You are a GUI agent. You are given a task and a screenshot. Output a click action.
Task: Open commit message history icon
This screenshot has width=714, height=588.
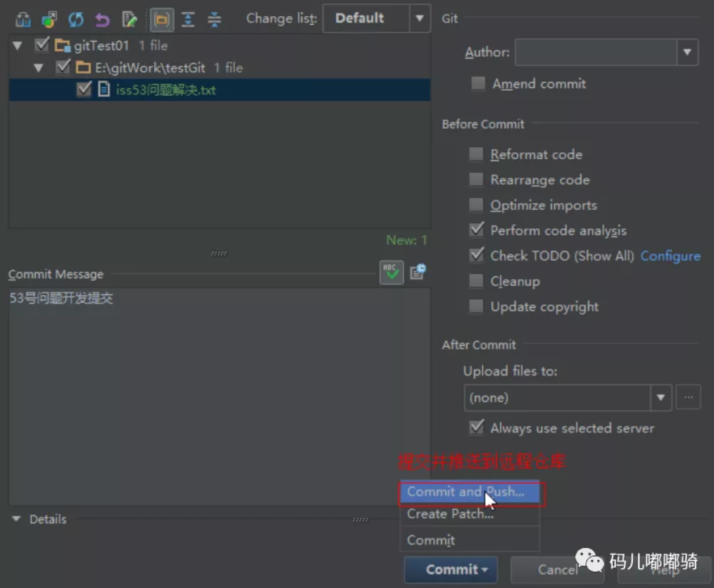coord(418,271)
